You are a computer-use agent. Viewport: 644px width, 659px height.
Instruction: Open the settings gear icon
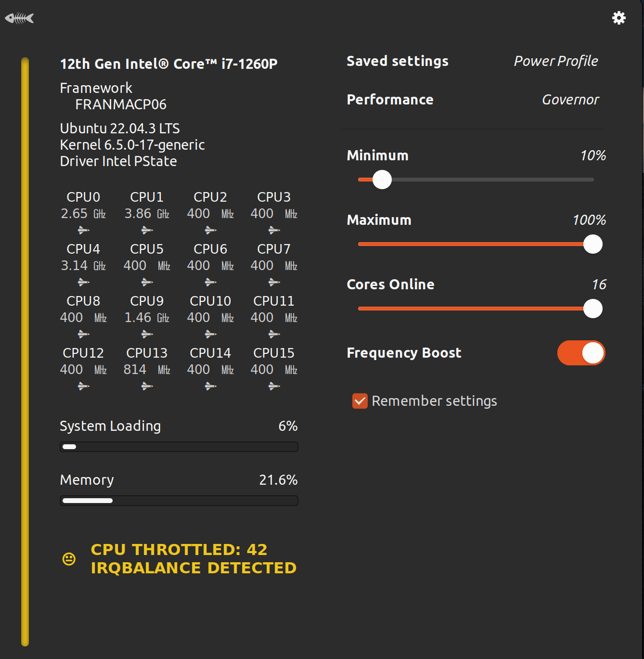pyautogui.click(x=619, y=18)
